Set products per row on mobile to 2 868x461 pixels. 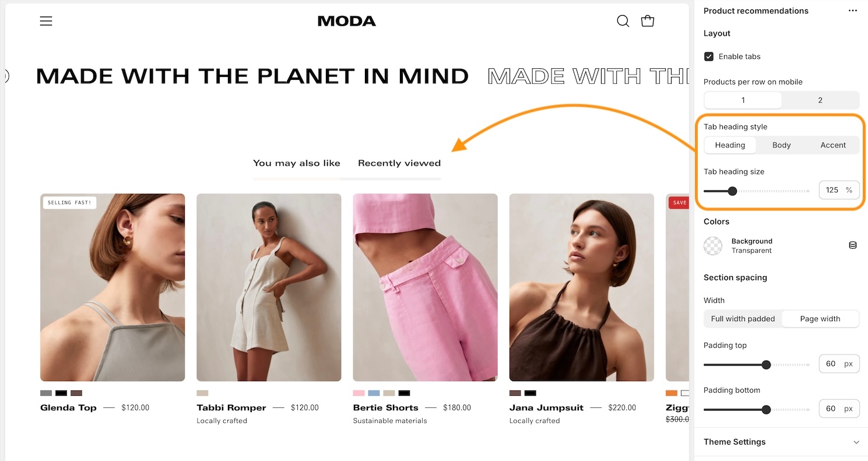tap(820, 100)
